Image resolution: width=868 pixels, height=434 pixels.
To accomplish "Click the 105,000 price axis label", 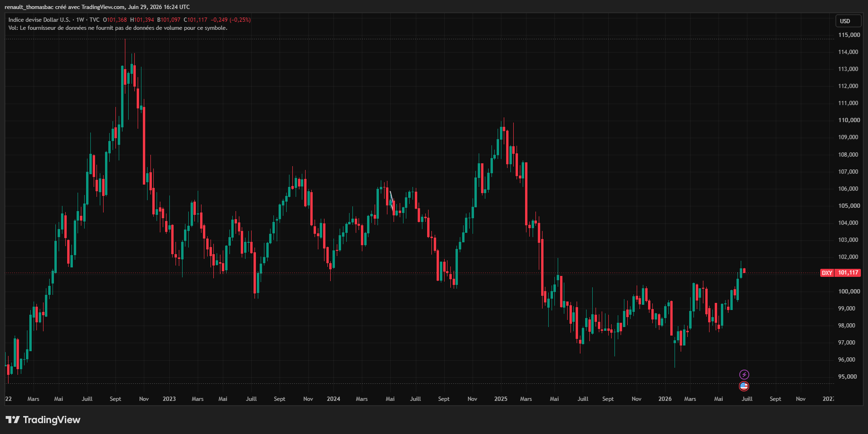I will (849, 206).
